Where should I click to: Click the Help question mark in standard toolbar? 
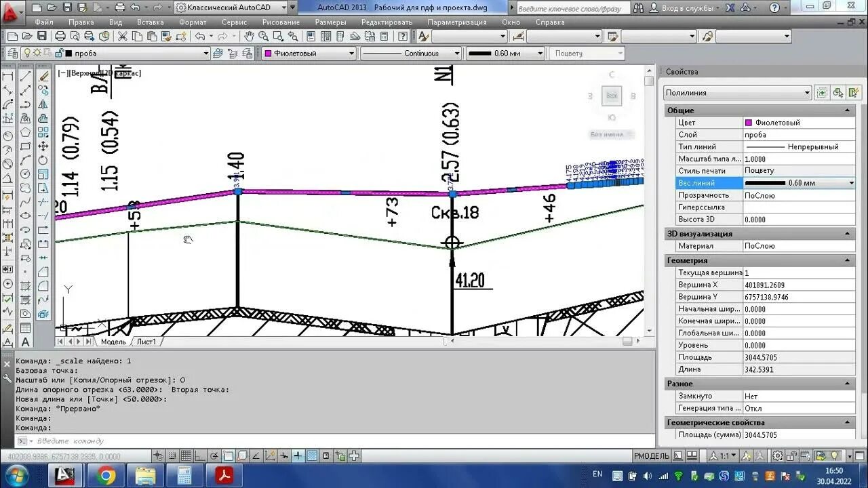[402, 36]
